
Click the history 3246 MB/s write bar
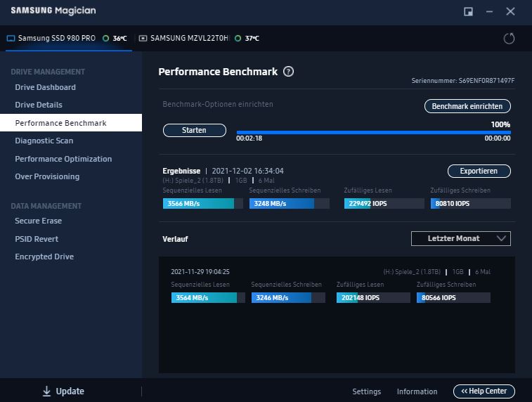pyautogui.click(x=288, y=297)
